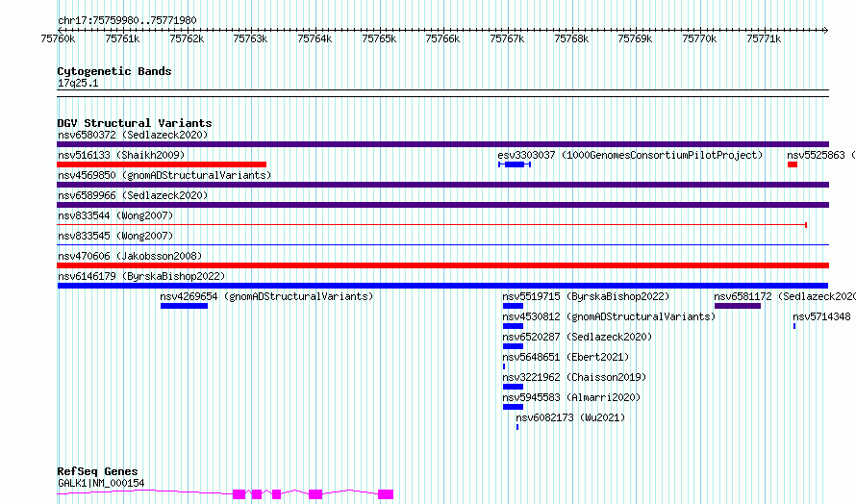Click the 75761k ruler label

122,38
